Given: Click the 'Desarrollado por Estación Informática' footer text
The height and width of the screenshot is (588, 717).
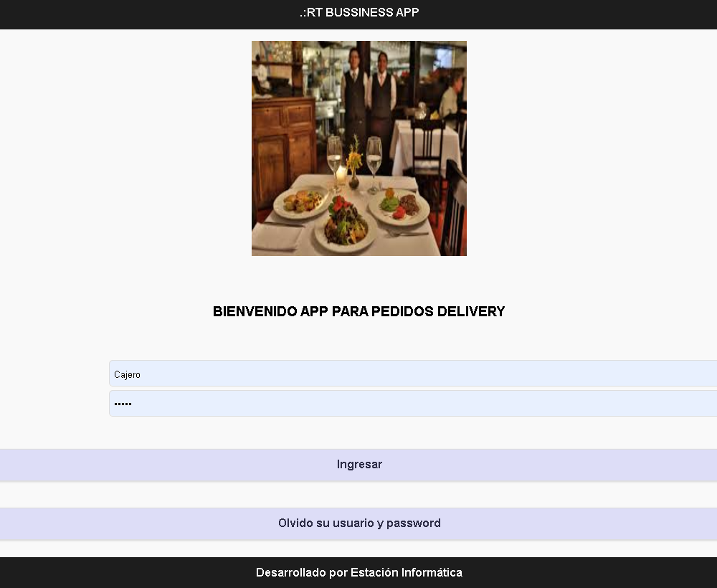Looking at the screenshot, I should (358, 572).
